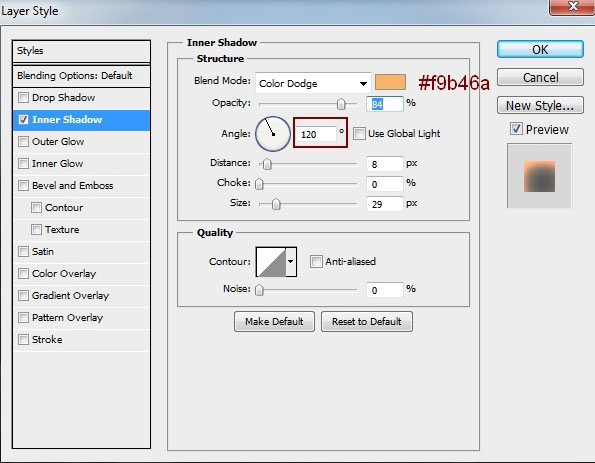Close the Layer Style dialog

click(572, 6)
